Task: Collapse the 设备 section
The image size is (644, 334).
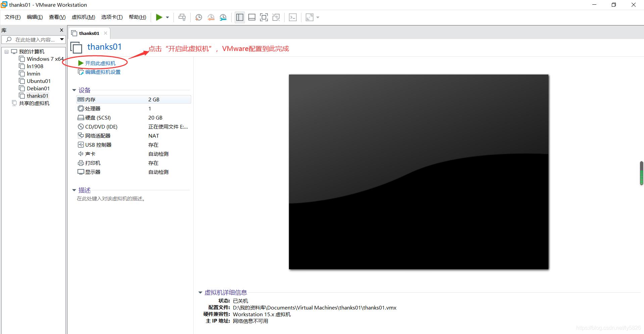Action: pyautogui.click(x=74, y=90)
